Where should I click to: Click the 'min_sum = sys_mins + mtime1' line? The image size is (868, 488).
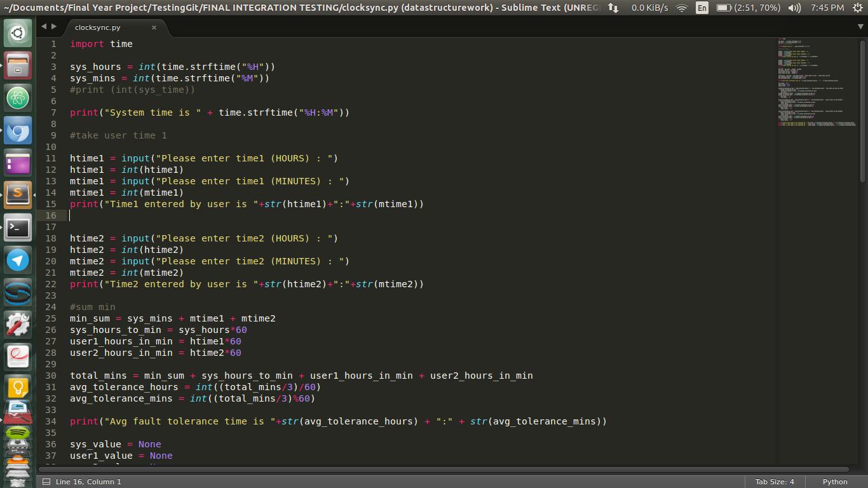173,318
